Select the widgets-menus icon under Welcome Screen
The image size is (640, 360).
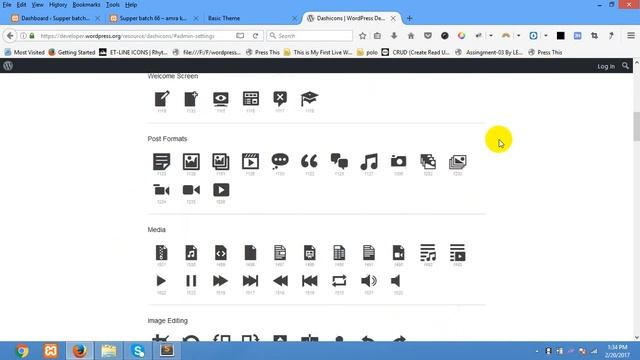coord(251,99)
